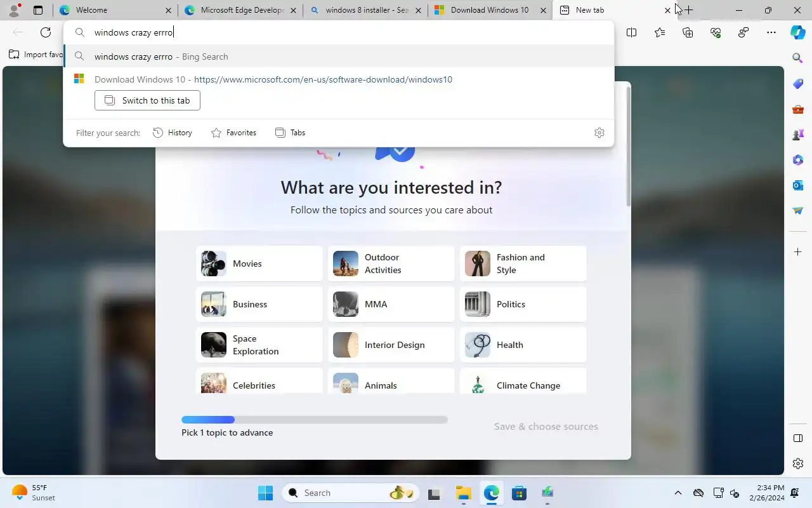This screenshot has width=812, height=508.
Task: Select the Space Exploration topic
Action: [259, 345]
